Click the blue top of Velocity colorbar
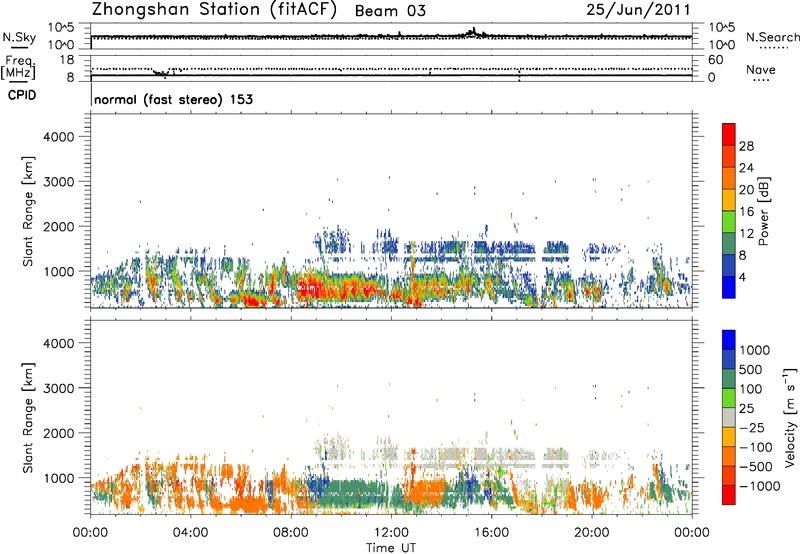The width and height of the screenshot is (800, 554). [729, 340]
